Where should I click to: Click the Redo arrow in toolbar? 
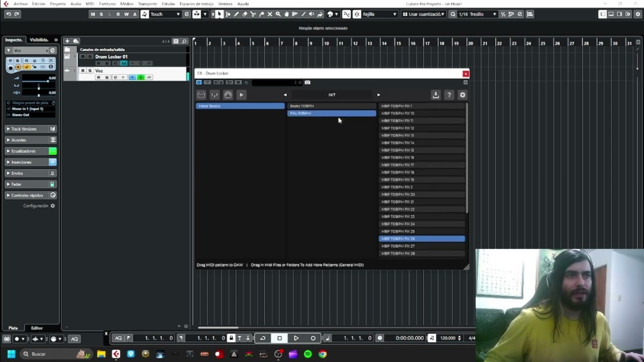pyautogui.click(x=17, y=14)
